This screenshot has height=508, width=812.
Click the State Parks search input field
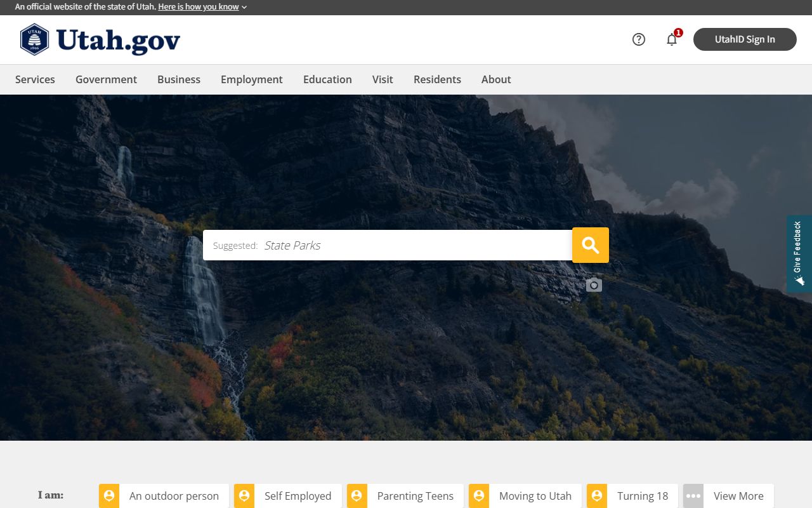click(x=388, y=245)
